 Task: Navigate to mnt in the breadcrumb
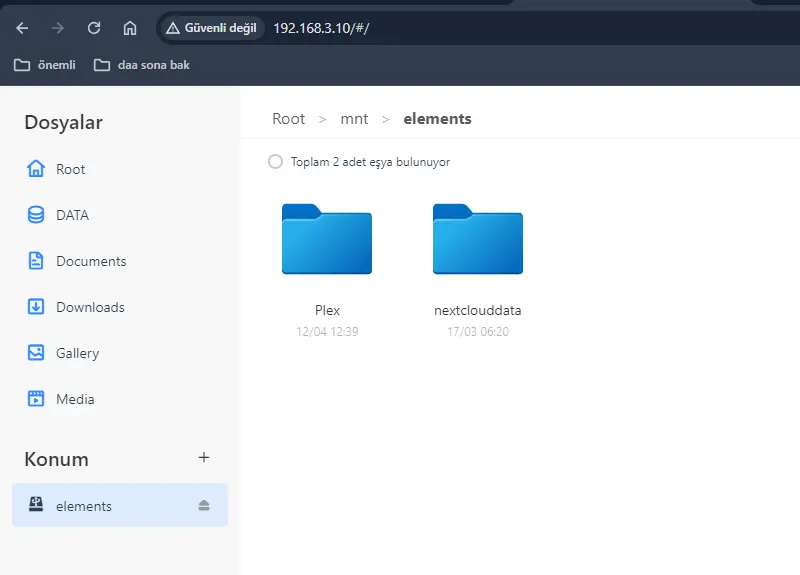[354, 119]
